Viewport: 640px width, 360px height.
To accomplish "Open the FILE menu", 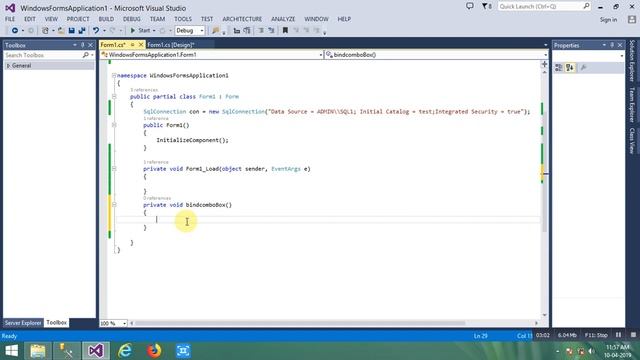I will point(10,19).
